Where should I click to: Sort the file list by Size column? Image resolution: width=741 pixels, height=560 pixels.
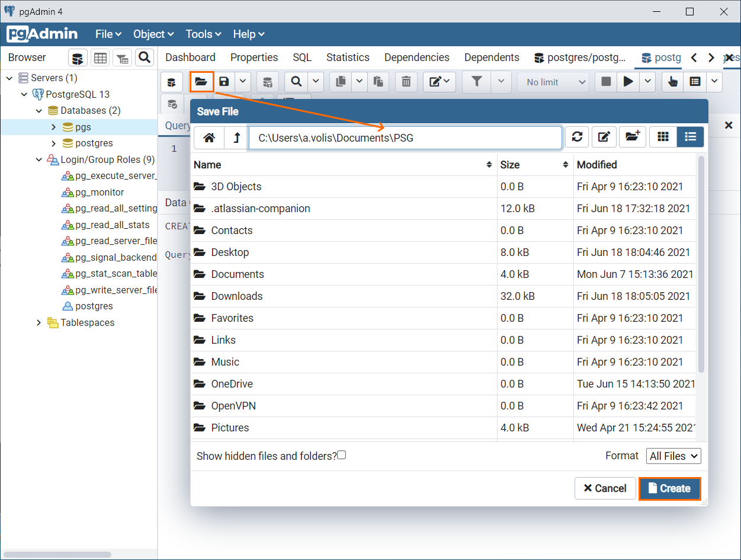pyautogui.click(x=535, y=165)
